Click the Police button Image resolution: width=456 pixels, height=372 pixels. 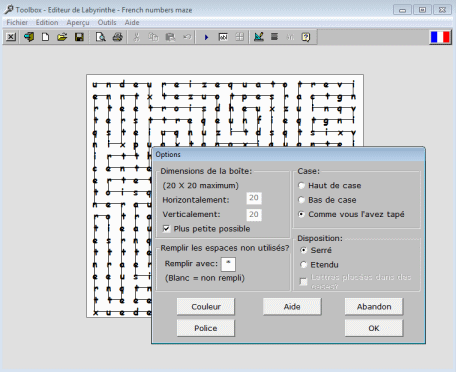click(206, 328)
